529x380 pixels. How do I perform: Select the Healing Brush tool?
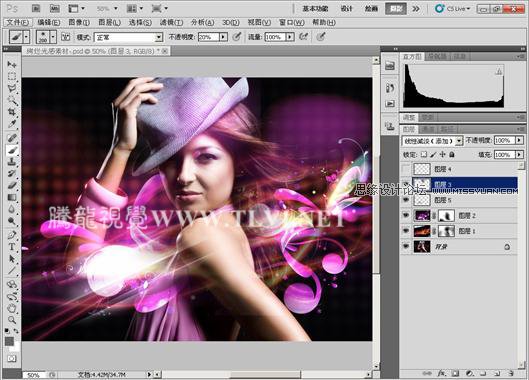coord(12,138)
